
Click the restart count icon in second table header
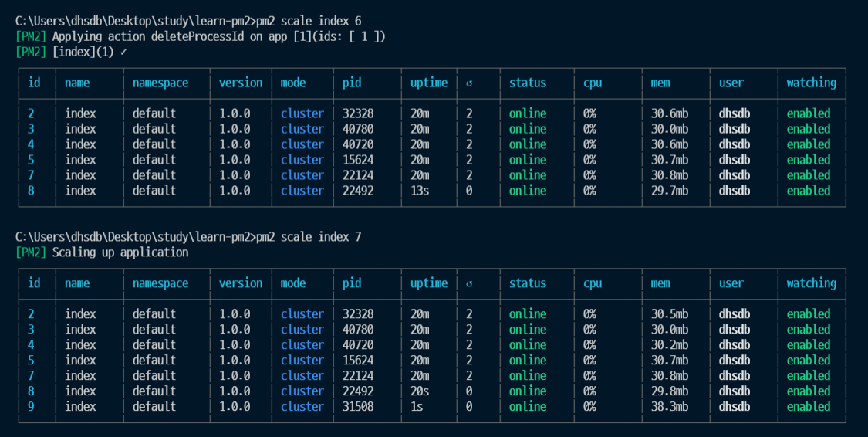(x=469, y=284)
